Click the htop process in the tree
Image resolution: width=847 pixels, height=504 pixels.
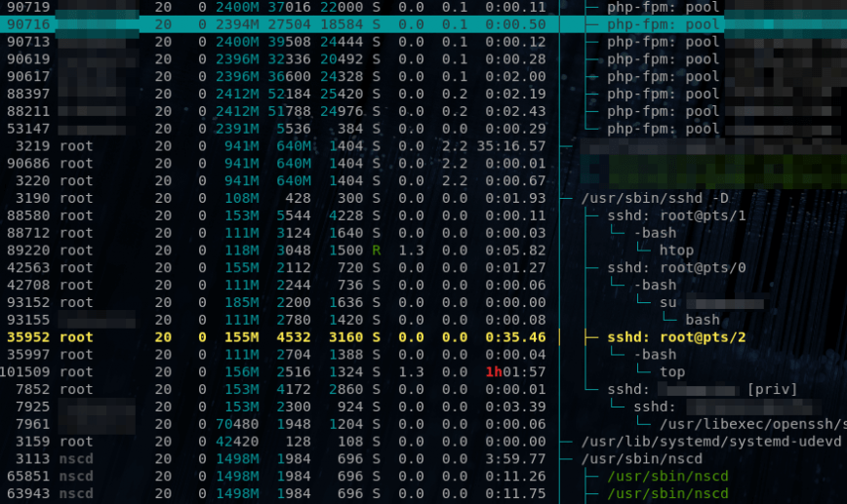[x=676, y=251]
